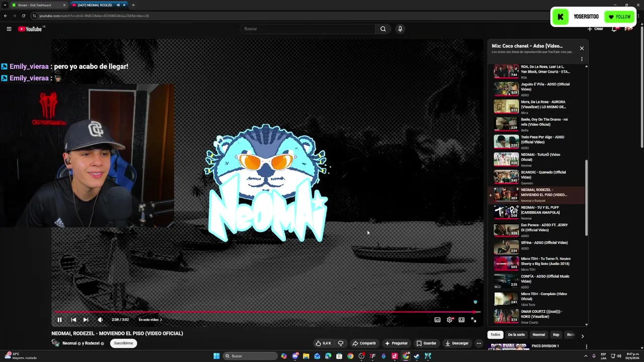This screenshot has height=362, width=644.
Task: Seek on the red video progress bar
Action: (267, 312)
